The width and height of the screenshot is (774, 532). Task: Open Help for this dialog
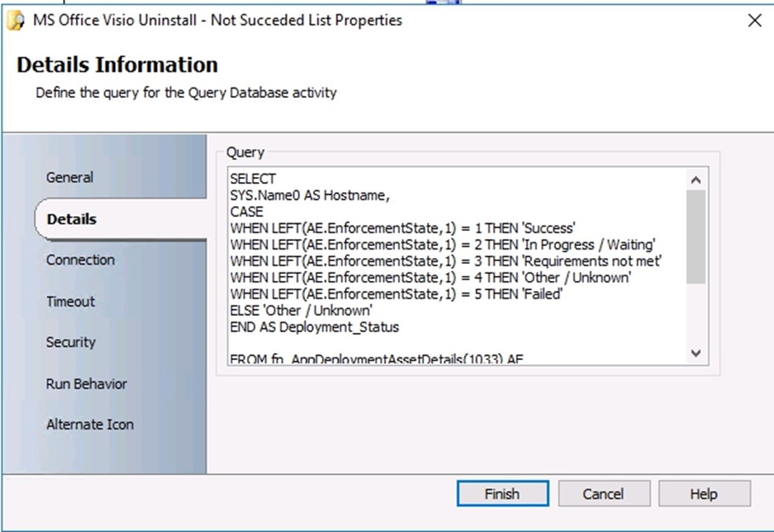click(704, 494)
